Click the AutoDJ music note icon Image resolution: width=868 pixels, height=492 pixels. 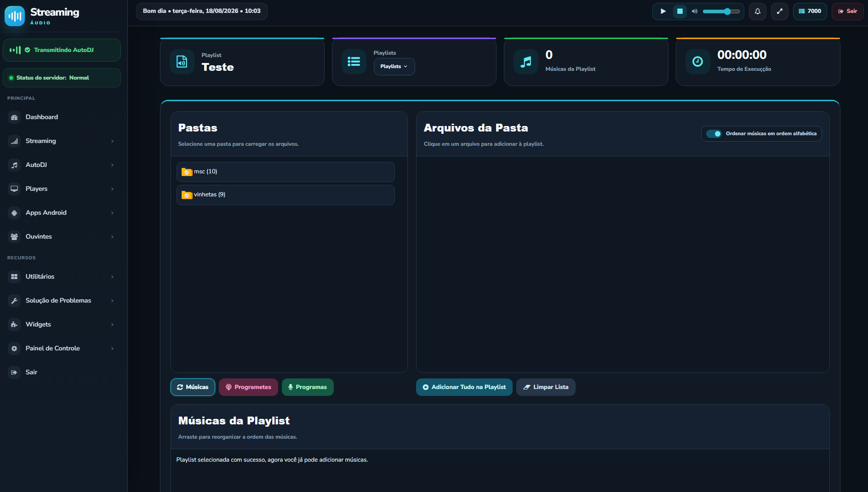[14, 165]
